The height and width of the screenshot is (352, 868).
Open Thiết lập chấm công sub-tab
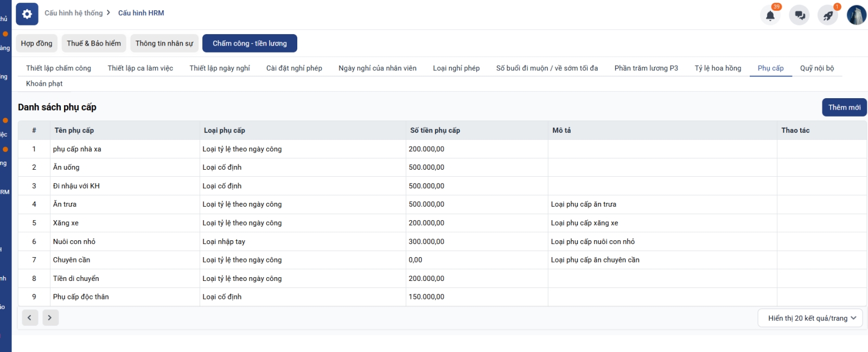tap(59, 68)
